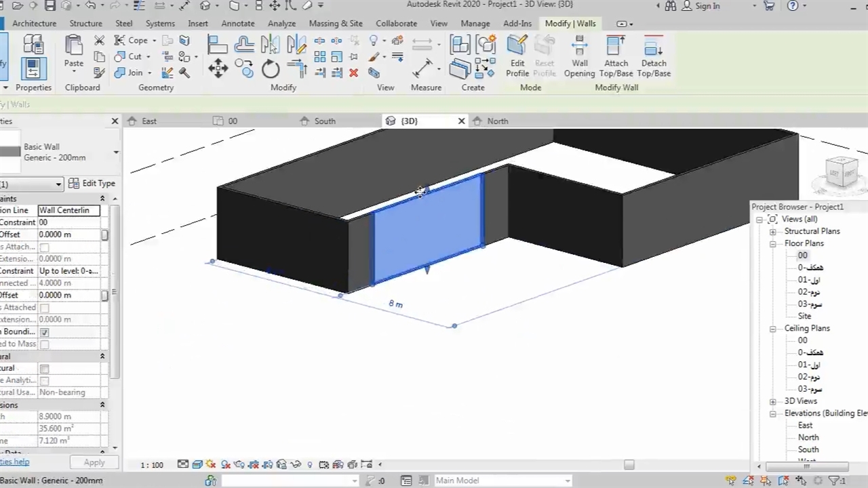Click the Edit Profile tool

[517, 56]
